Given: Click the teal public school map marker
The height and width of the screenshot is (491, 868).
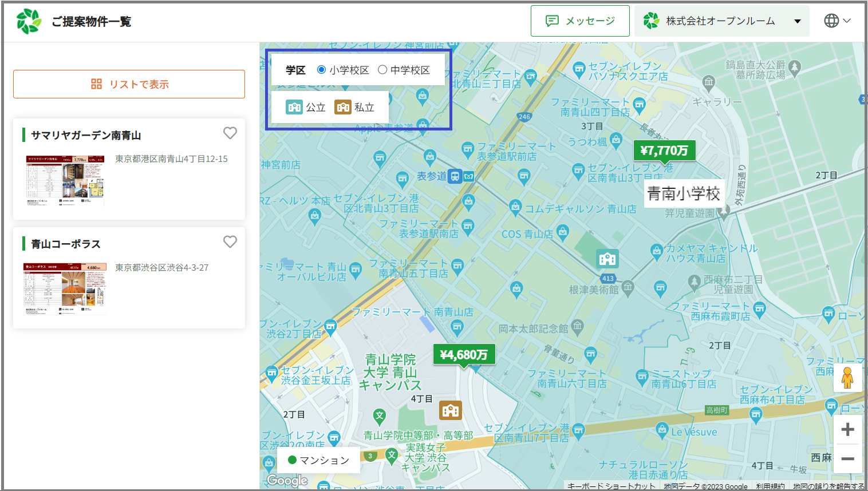Looking at the screenshot, I should [607, 259].
